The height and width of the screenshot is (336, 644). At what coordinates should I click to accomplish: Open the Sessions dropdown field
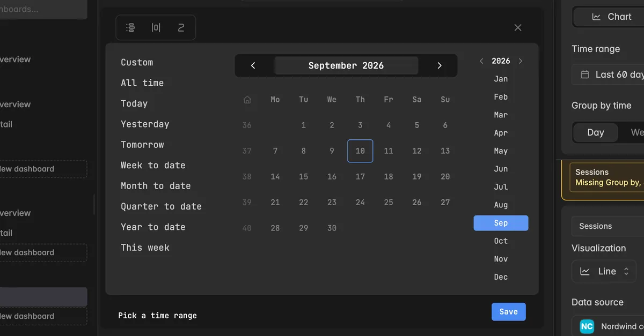point(608,226)
